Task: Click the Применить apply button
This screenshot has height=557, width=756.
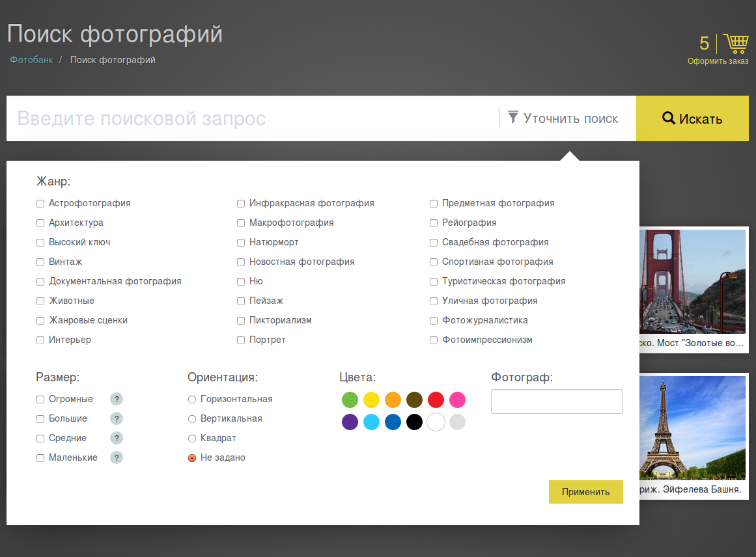Action: click(x=585, y=492)
